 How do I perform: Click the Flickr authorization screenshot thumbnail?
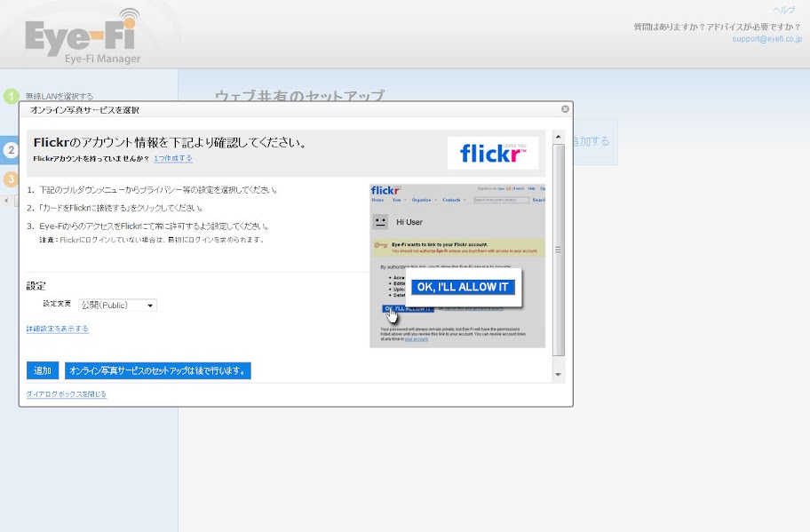[x=457, y=266]
